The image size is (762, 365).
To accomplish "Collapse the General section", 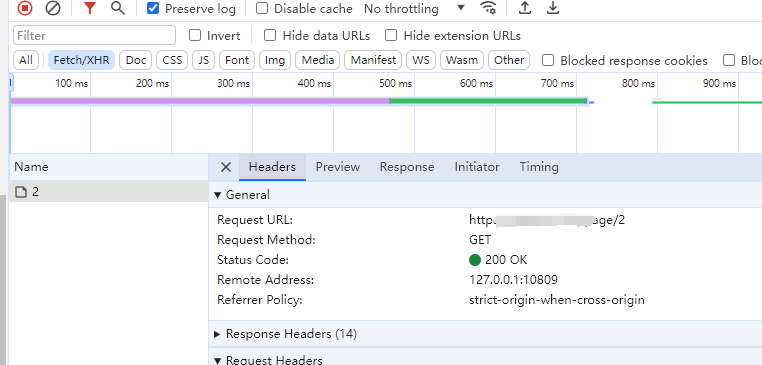I will pyautogui.click(x=242, y=195).
